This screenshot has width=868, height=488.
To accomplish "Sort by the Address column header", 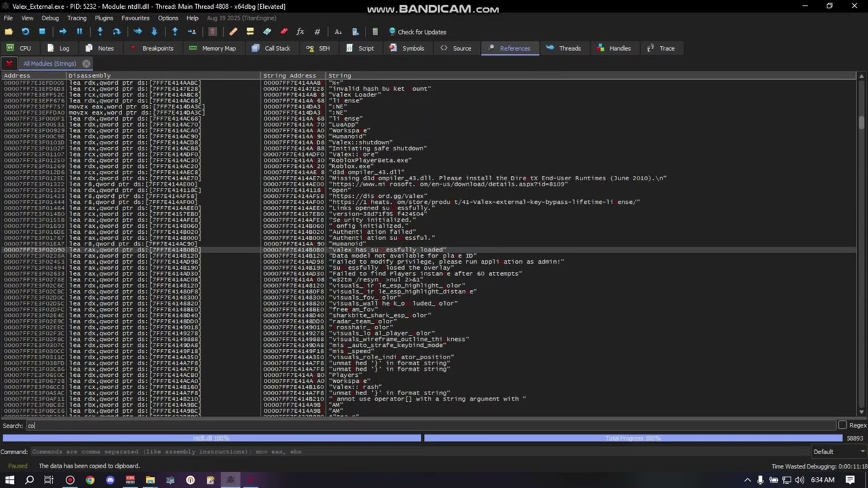I will (x=34, y=76).
